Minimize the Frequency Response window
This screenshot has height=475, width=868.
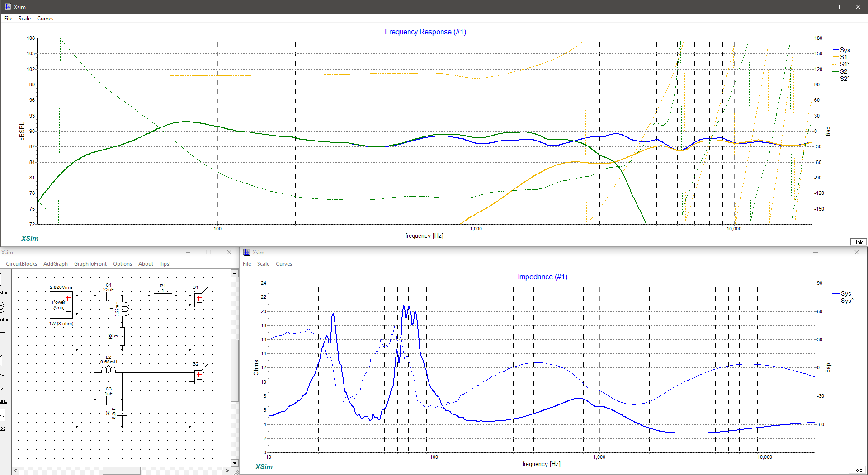[x=817, y=7]
